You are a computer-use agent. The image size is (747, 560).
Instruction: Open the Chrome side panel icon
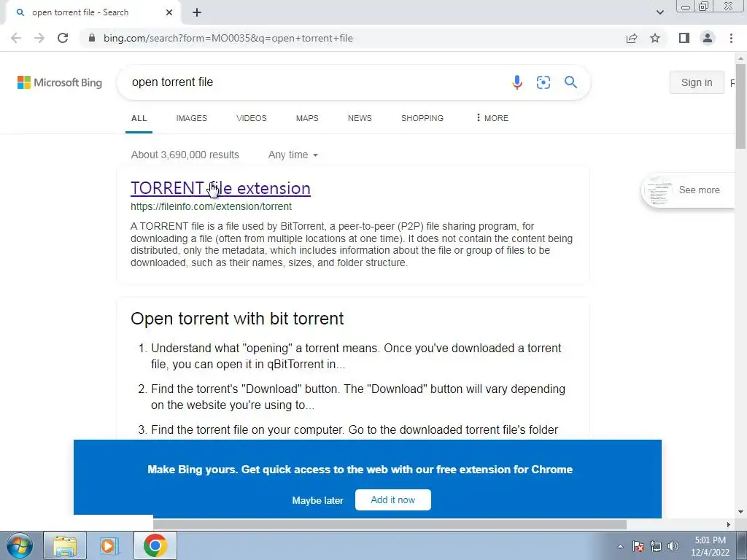[684, 38]
